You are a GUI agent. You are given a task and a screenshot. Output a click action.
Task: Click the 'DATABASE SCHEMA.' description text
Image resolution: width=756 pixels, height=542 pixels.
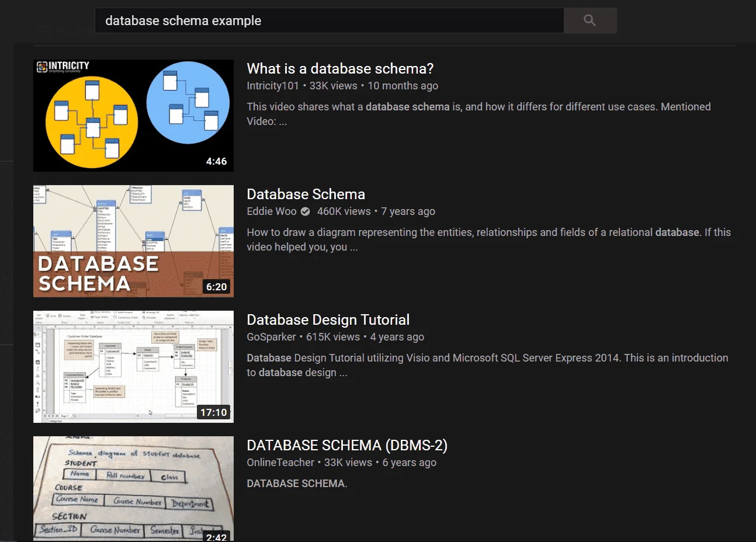[x=297, y=484]
